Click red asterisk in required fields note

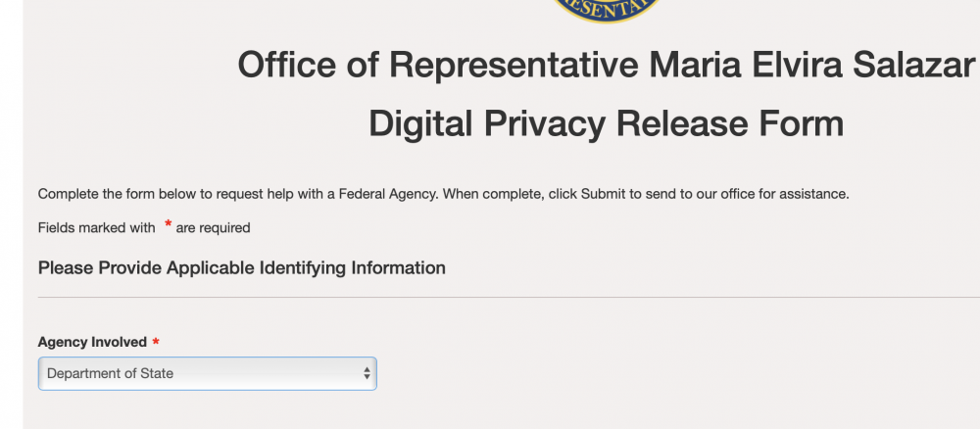click(x=168, y=224)
